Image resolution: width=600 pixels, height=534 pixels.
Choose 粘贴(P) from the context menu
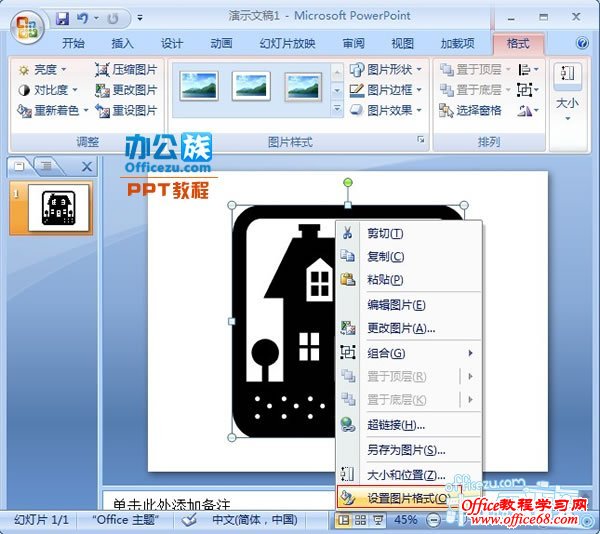(x=408, y=279)
